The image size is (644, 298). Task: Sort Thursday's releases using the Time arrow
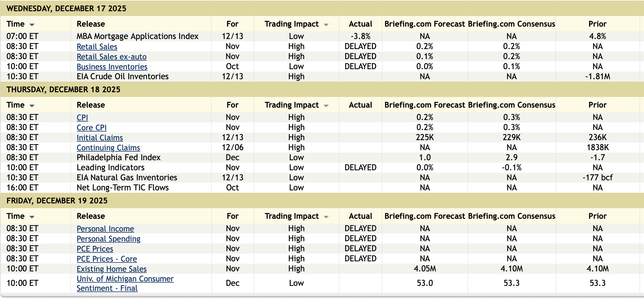[x=32, y=106]
